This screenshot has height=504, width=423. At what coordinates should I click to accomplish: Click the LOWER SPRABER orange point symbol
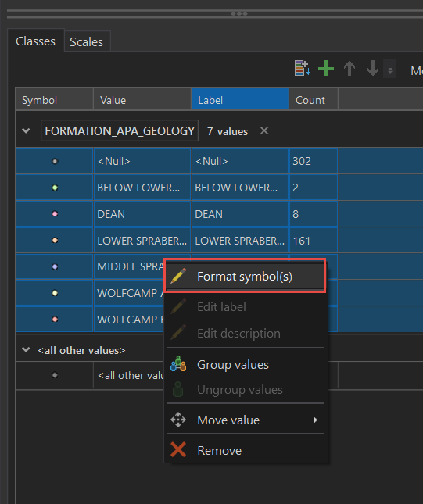click(x=55, y=240)
